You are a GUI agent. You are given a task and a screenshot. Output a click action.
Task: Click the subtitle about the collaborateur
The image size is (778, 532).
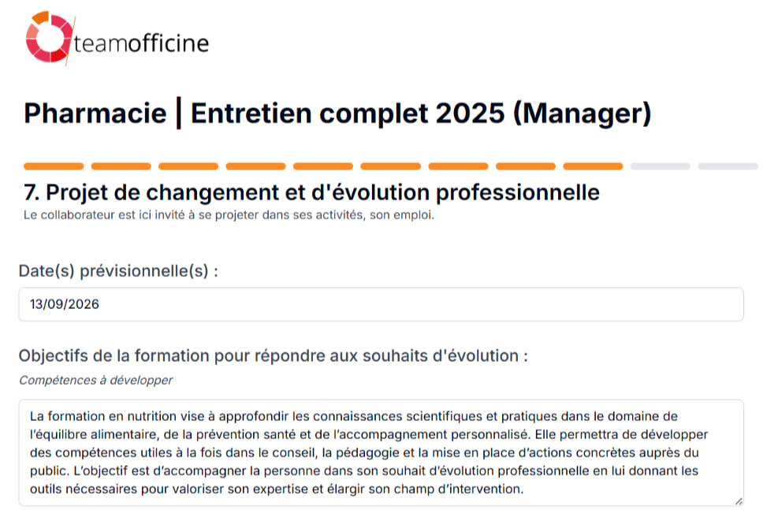[227, 213]
